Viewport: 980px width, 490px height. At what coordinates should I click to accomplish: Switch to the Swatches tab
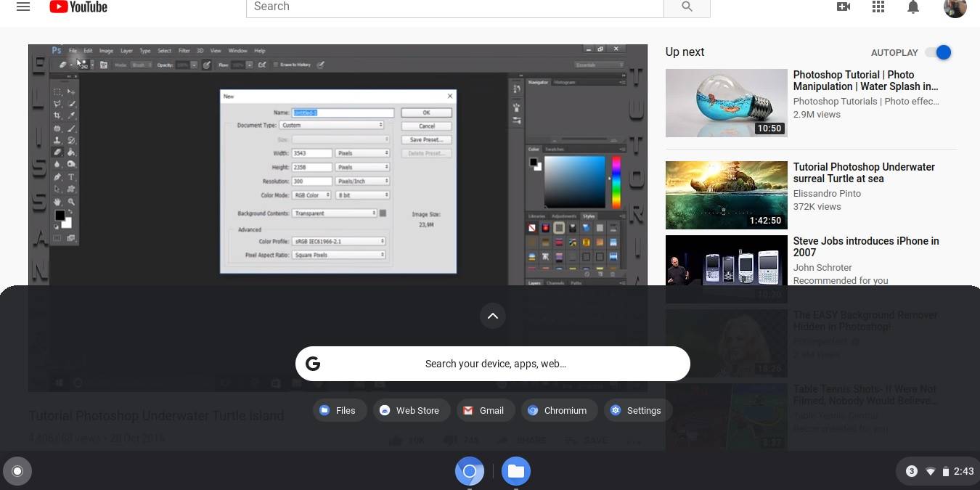[x=553, y=147]
